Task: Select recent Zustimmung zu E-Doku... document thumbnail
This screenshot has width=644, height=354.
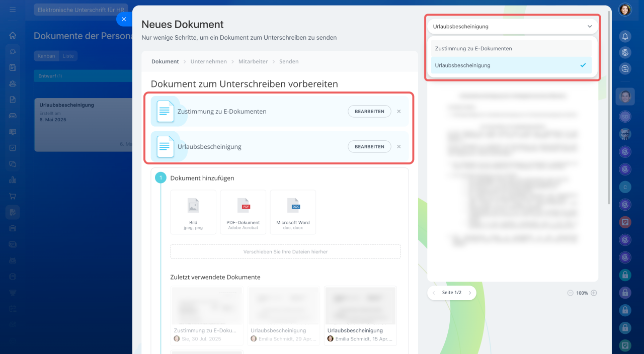Action: point(207,316)
